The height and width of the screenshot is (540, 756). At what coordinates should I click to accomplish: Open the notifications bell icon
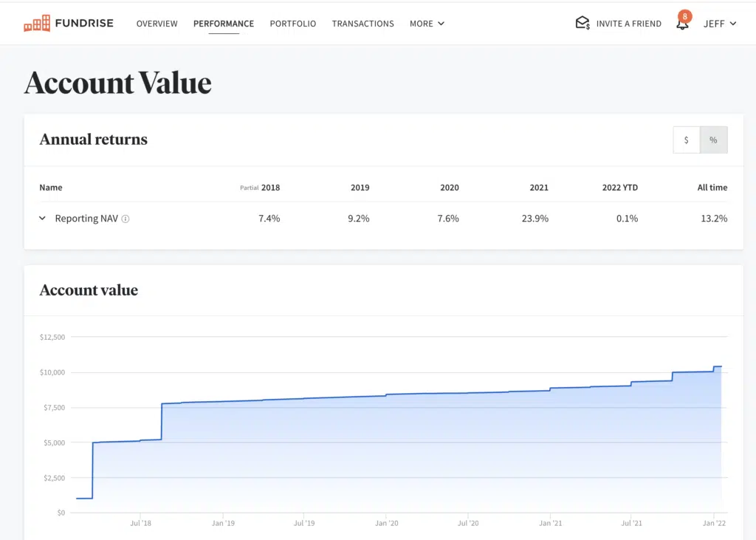[x=682, y=24]
